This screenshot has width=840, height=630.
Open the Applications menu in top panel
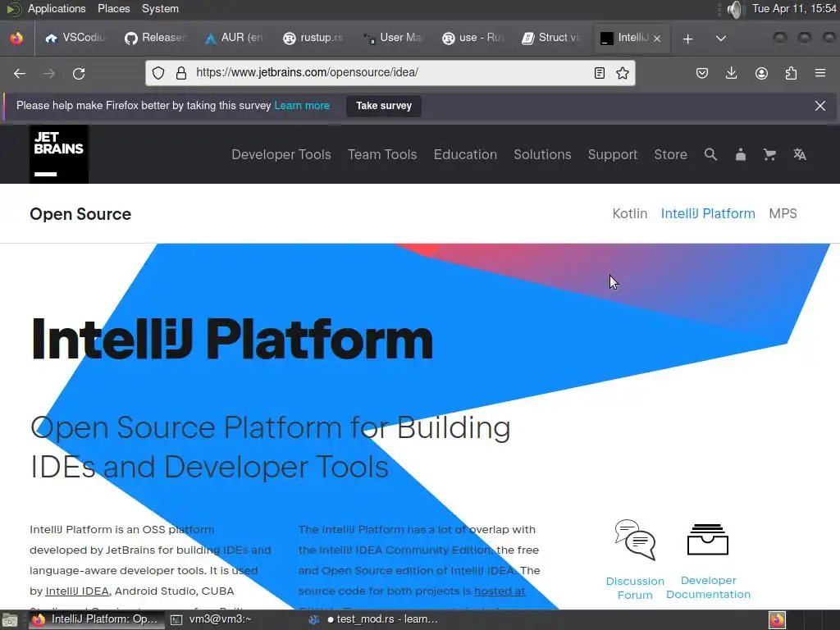pos(57,9)
